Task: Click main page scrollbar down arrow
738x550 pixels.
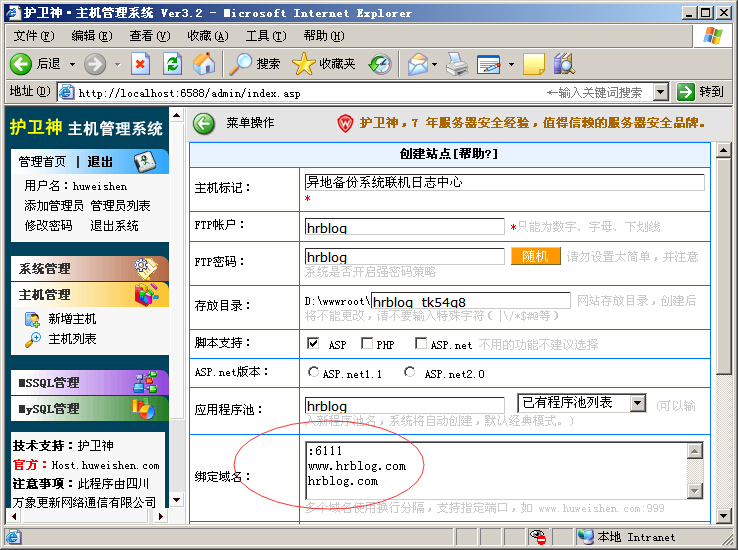Action: coord(723,515)
